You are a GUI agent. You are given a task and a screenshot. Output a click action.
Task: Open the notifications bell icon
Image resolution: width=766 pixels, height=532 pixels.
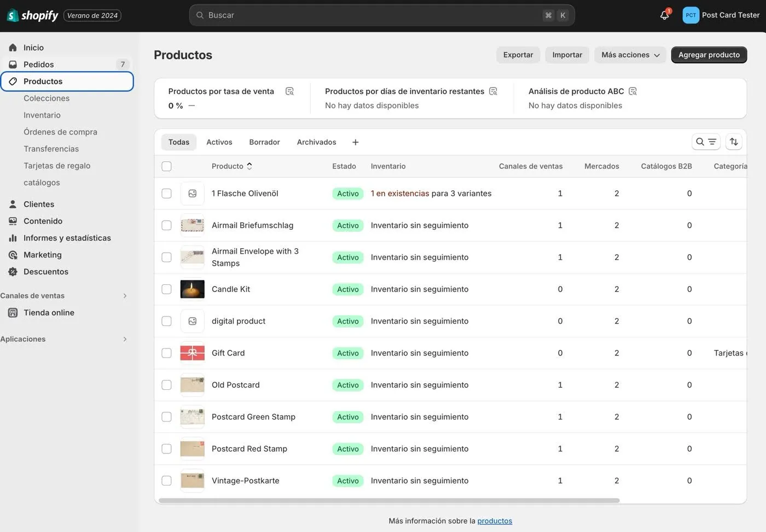pyautogui.click(x=664, y=15)
